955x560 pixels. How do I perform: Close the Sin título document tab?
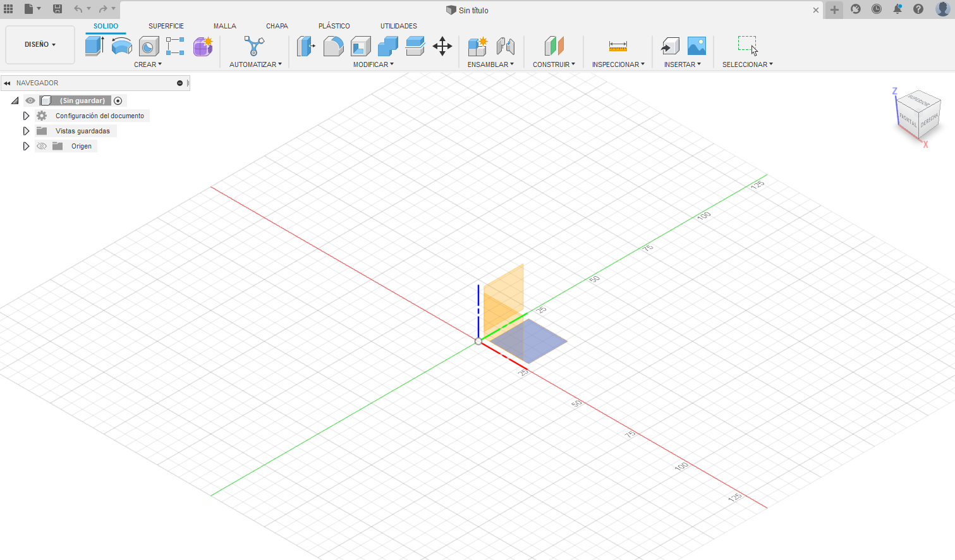click(x=816, y=10)
